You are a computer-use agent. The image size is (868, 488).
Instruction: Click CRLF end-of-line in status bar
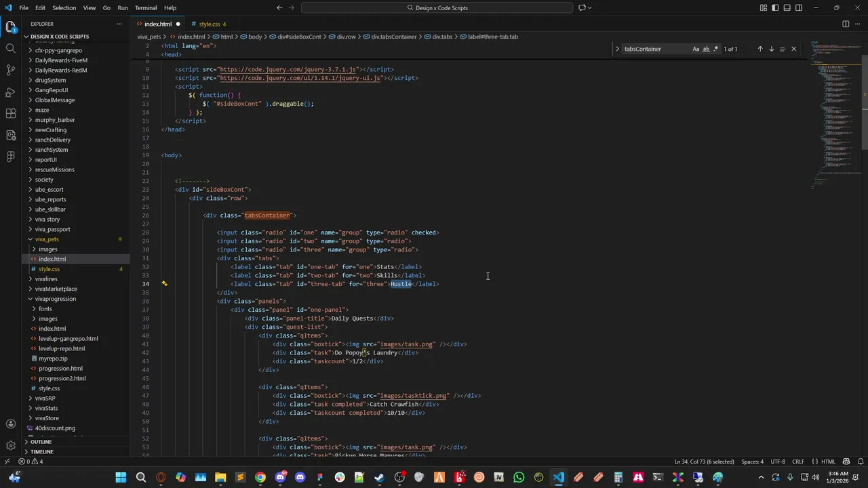tap(798, 462)
